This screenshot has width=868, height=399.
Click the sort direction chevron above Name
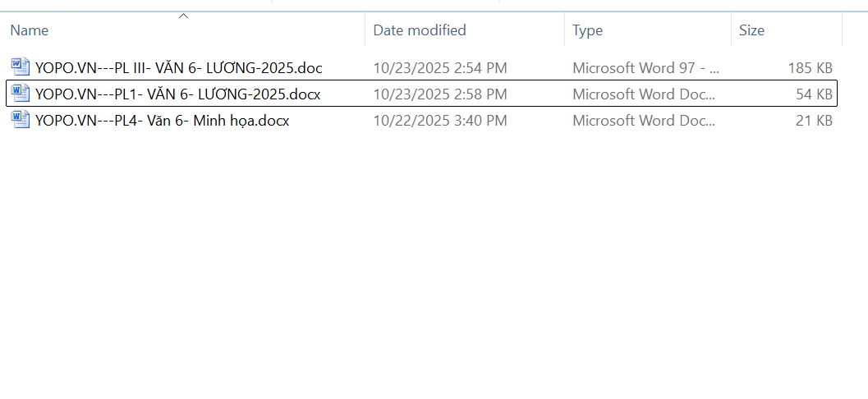click(184, 16)
